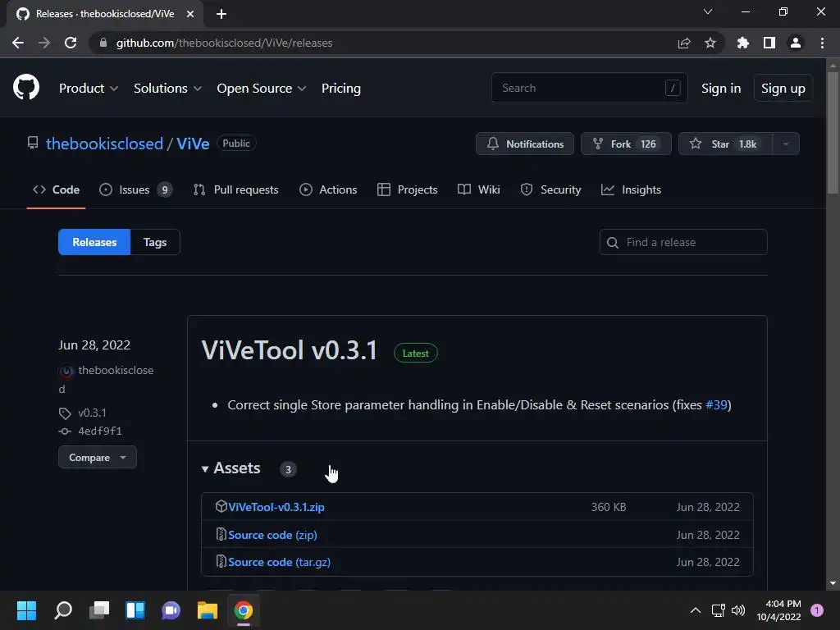Switch to the Insights tab
This screenshot has height=630, width=840.
[631, 189]
